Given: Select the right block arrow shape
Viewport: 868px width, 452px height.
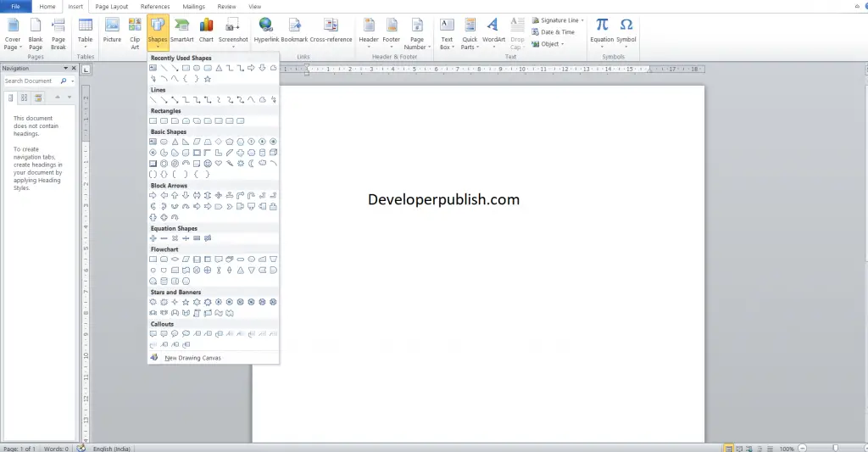Looking at the screenshot, I should [x=153, y=196].
